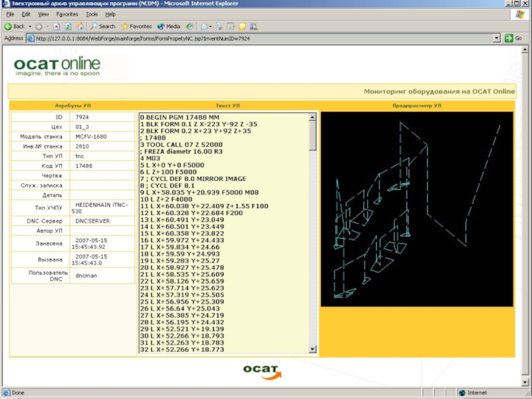Click the program text scrollbar down arrow
Image resolution: width=532 pixels, height=399 pixels.
tap(313, 349)
